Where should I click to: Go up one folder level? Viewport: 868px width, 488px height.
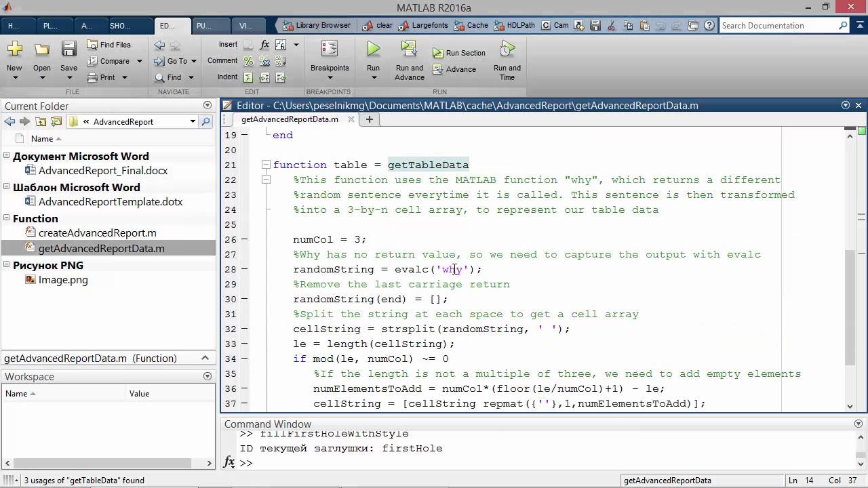(41, 122)
